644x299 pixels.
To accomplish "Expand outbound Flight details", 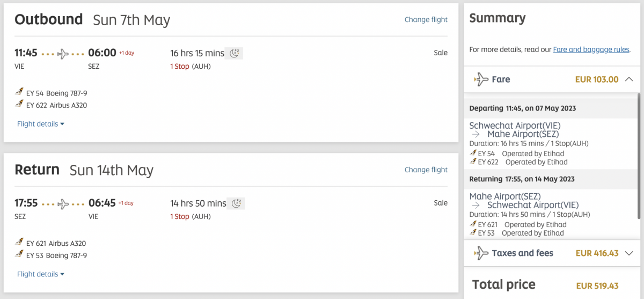I will click(x=41, y=124).
